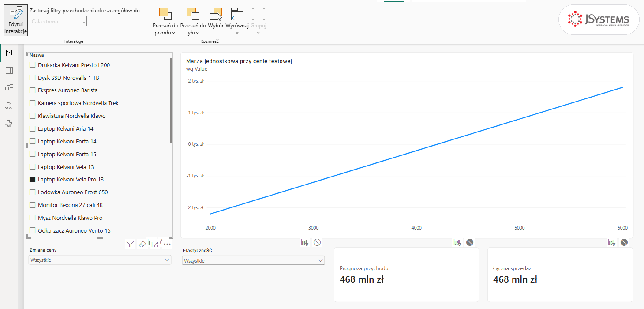The image size is (644, 309).
Task: Expand the Wyrównaj alignment options
Action: pyautogui.click(x=237, y=21)
